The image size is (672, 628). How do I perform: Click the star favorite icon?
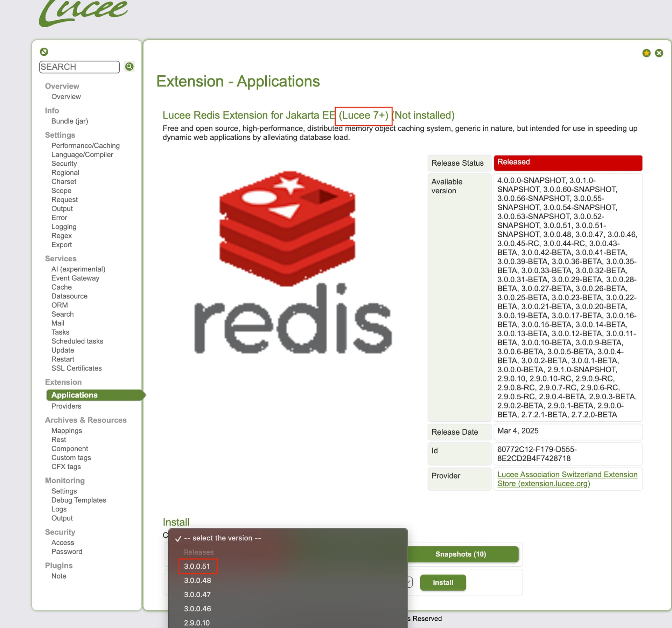pyautogui.click(x=646, y=53)
